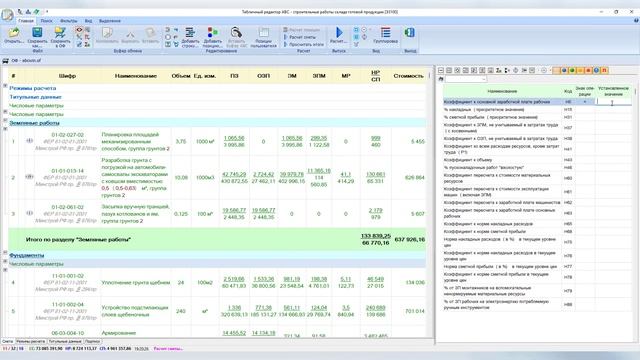Viewport: 640px width, 360px height.
Task: Click the Шифр column header
Action: click(x=67, y=76)
